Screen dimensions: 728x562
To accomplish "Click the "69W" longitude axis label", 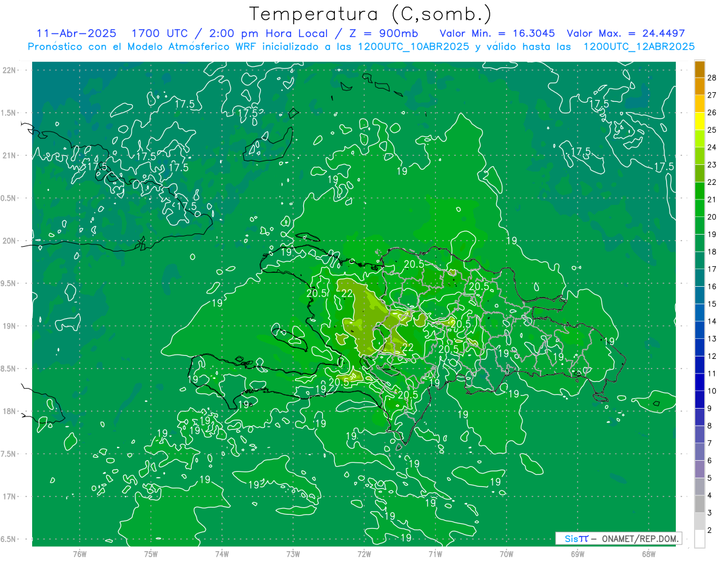I will pos(578,554).
